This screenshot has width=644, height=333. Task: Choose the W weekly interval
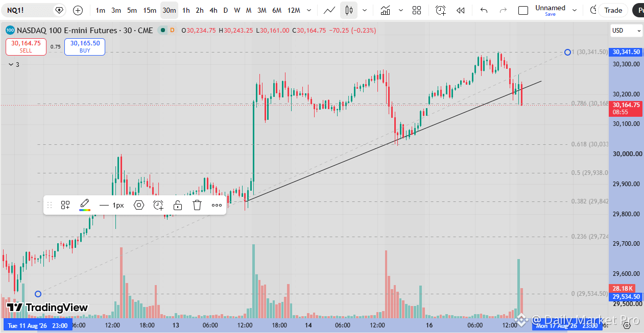[237, 10]
